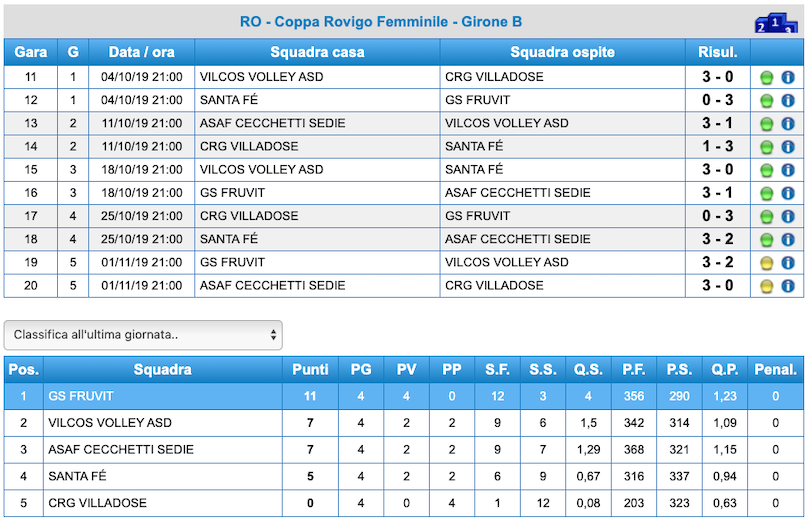Image resolution: width=810 pixels, height=523 pixels.
Task: Click the podium ranking icon in header
Action: pos(776,23)
